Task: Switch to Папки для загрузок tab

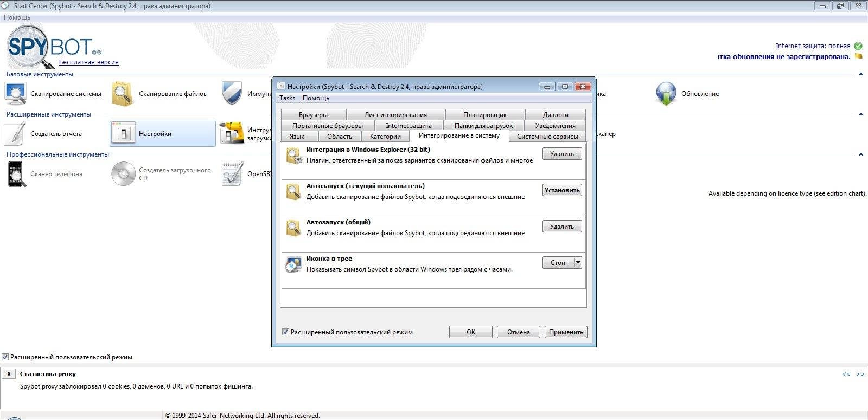Action: tap(483, 126)
